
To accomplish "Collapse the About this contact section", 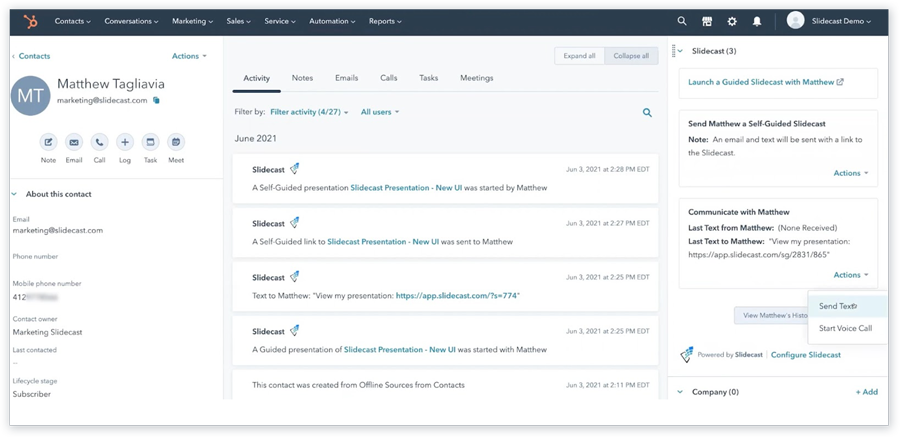I will point(14,194).
